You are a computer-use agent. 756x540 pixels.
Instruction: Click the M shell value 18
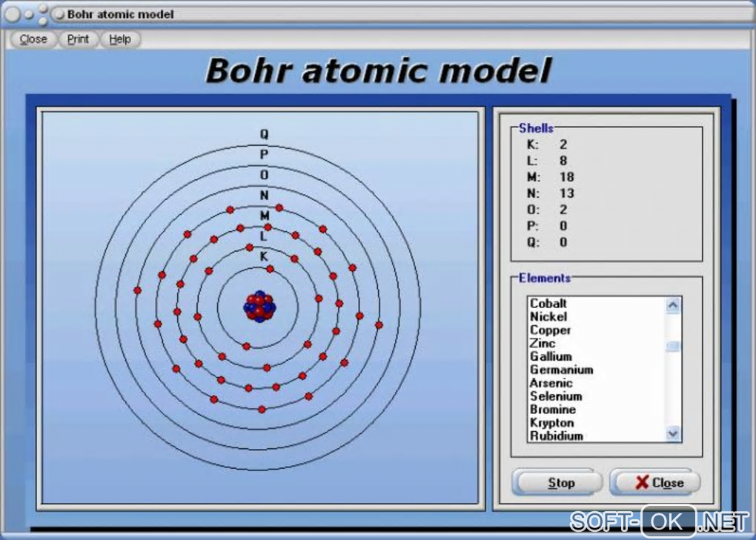tap(566, 177)
